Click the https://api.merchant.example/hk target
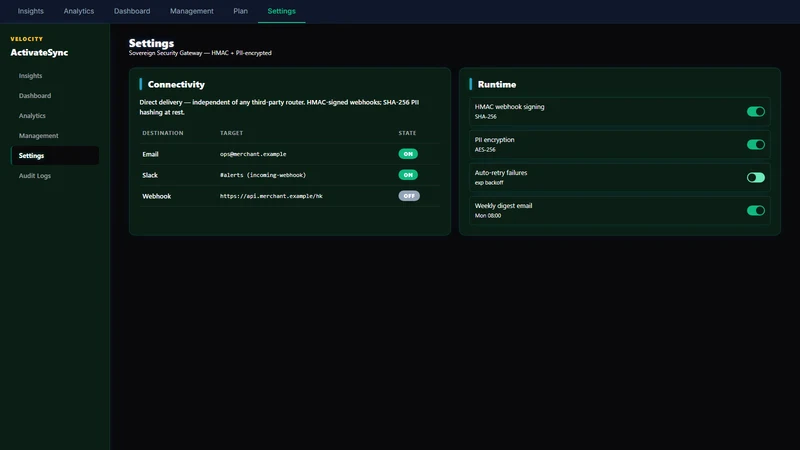The width and height of the screenshot is (800, 450). point(271,196)
